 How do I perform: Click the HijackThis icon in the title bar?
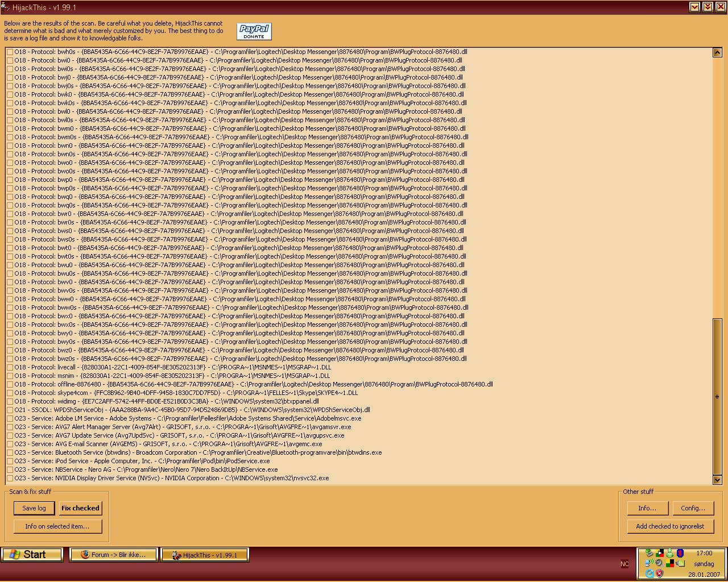click(5, 7)
